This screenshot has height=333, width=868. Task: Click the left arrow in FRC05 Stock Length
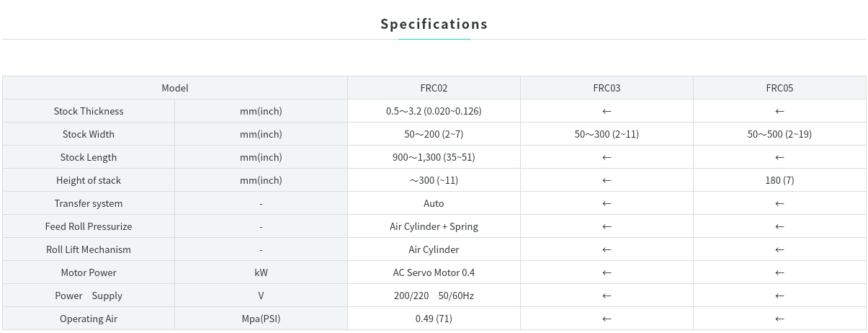(779, 157)
